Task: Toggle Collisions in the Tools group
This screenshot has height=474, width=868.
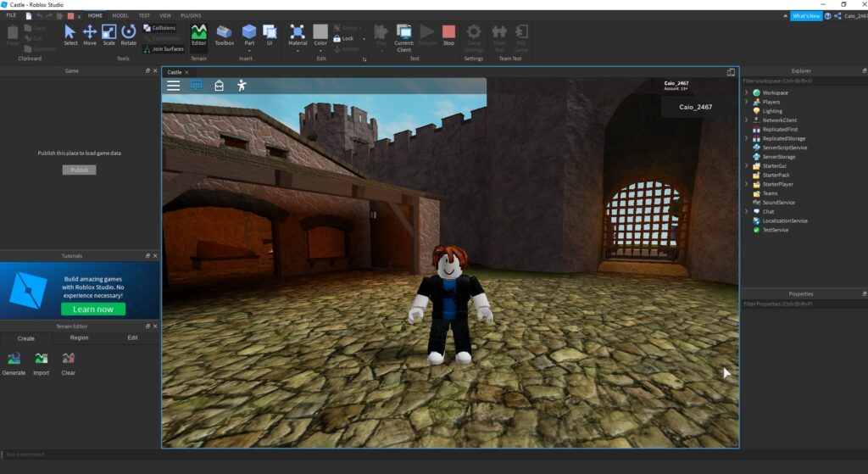Action: click(x=159, y=28)
